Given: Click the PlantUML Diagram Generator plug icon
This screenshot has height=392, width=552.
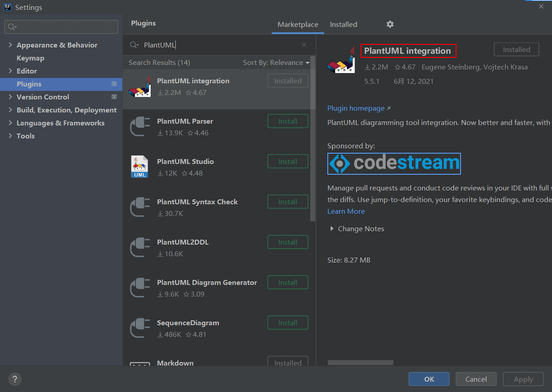Looking at the screenshot, I should pyautogui.click(x=139, y=289).
